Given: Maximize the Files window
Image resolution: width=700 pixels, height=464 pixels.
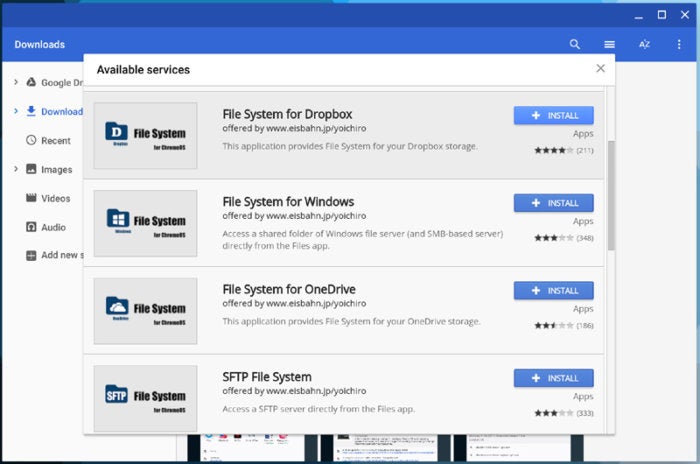Looking at the screenshot, I should tap(662, 15).
